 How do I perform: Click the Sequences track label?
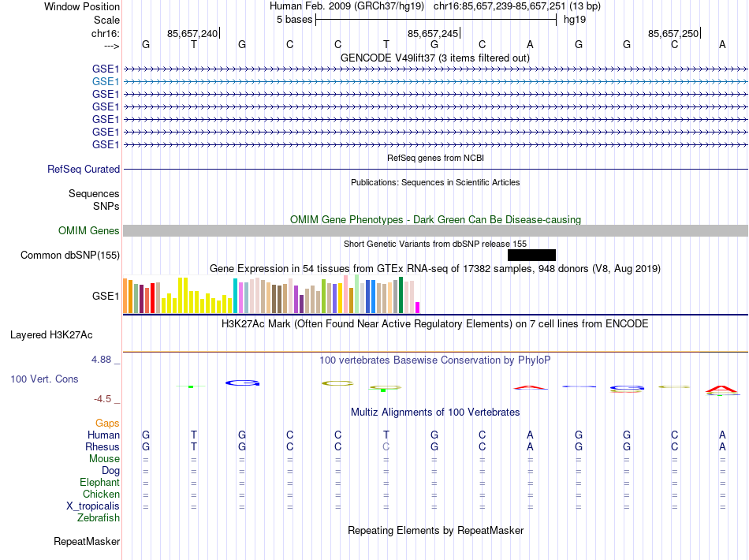tap(94, 193)
